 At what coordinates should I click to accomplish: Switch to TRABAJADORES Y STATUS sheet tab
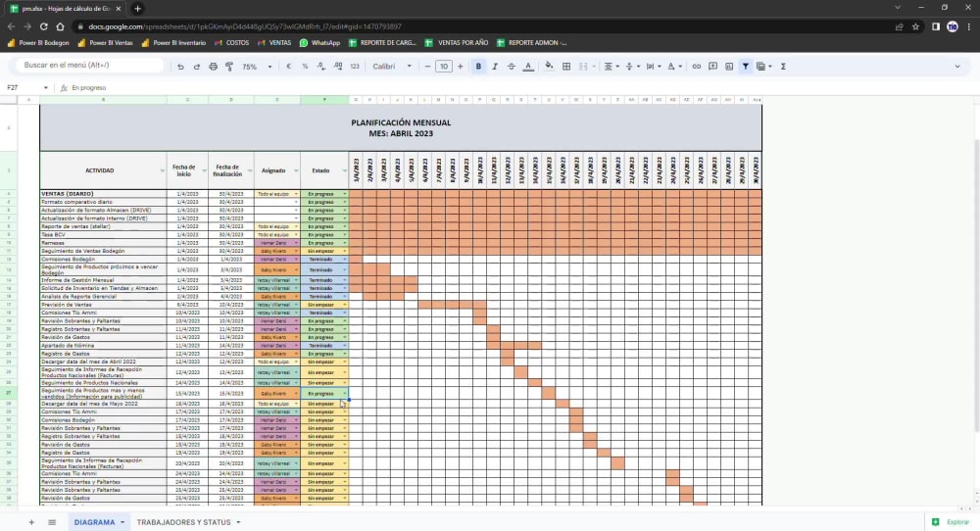click(184, 522)
